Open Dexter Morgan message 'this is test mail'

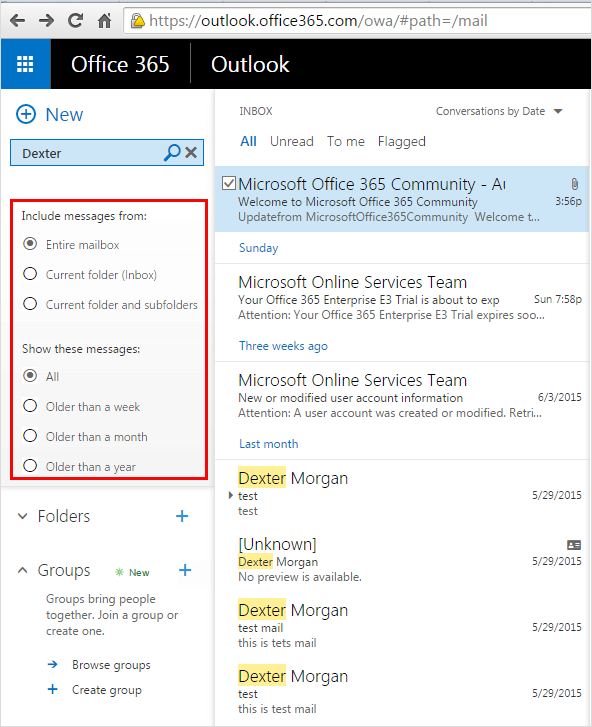(401, 692)
